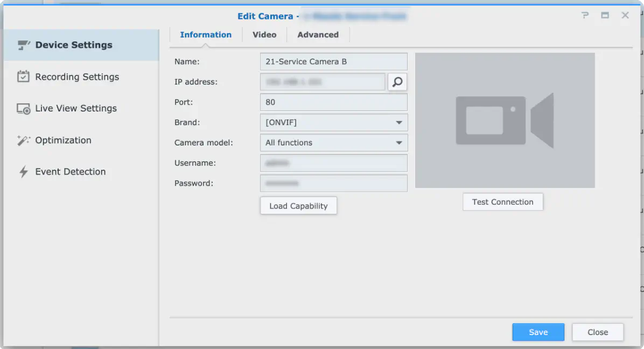The height and width of the screenshot is (349, 644).
Task: Click the Close button at bottom
Action: 598,332
